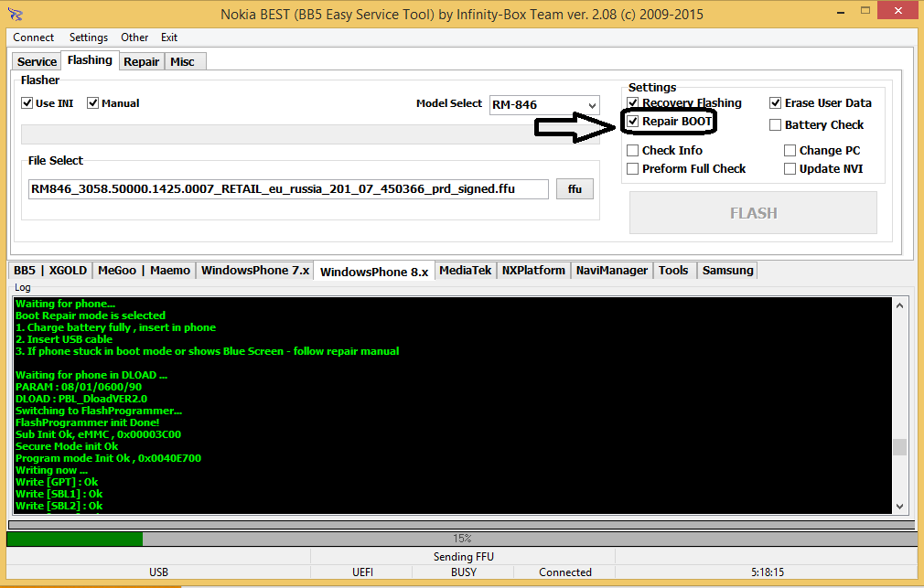Select the BB5 | XGOLD platform tab
This screenshot has width=924, height=588.
[50, 271]
